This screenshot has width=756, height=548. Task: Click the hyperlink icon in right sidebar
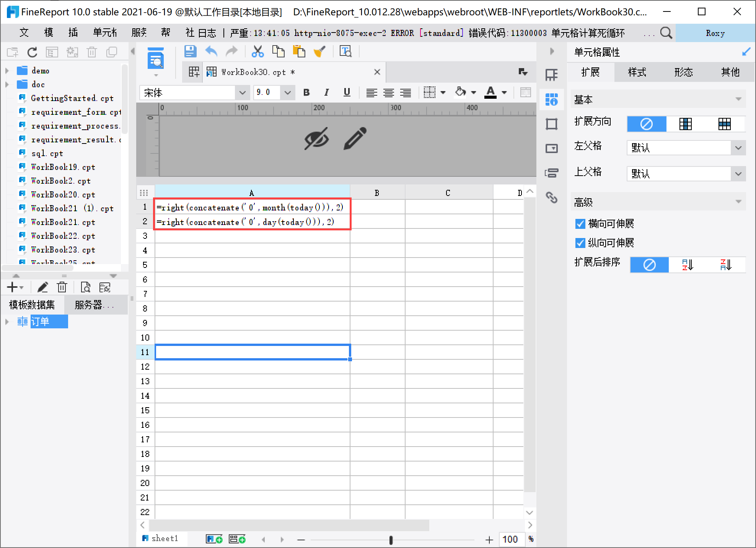551,197
